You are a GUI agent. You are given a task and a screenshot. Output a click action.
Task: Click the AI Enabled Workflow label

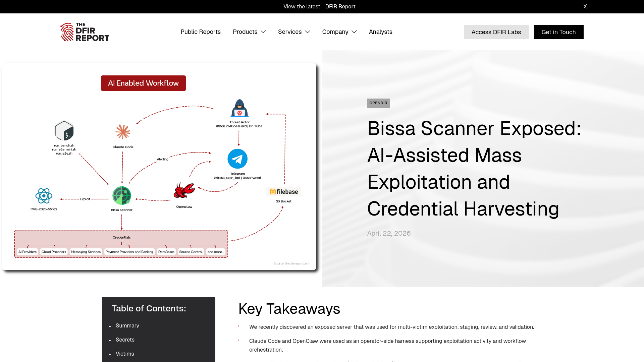point(143,83)
